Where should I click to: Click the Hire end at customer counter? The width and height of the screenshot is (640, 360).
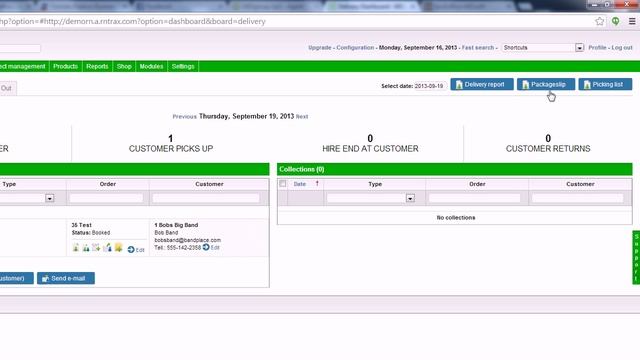pos(370,144)
